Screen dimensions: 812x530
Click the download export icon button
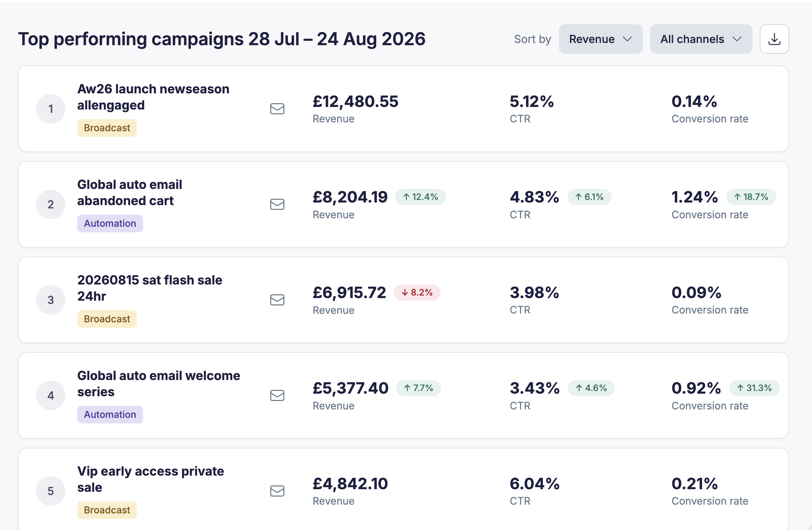click(x=774, y=39)
